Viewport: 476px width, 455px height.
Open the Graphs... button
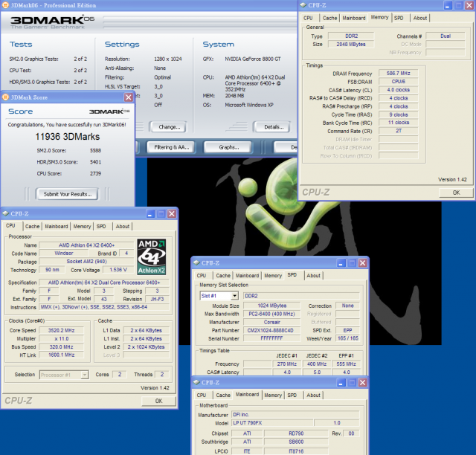(x=228, y=147)
